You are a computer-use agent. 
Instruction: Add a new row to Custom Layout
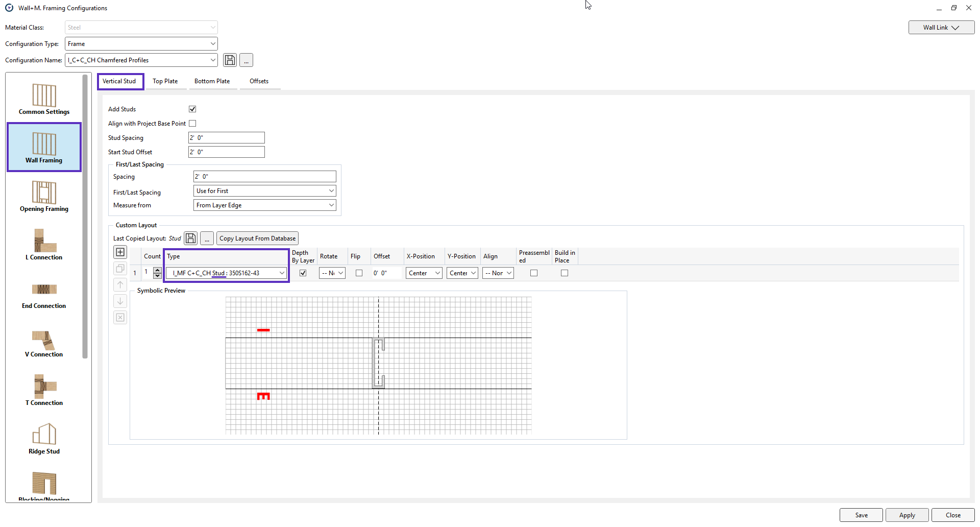click(x=120, y=252)
